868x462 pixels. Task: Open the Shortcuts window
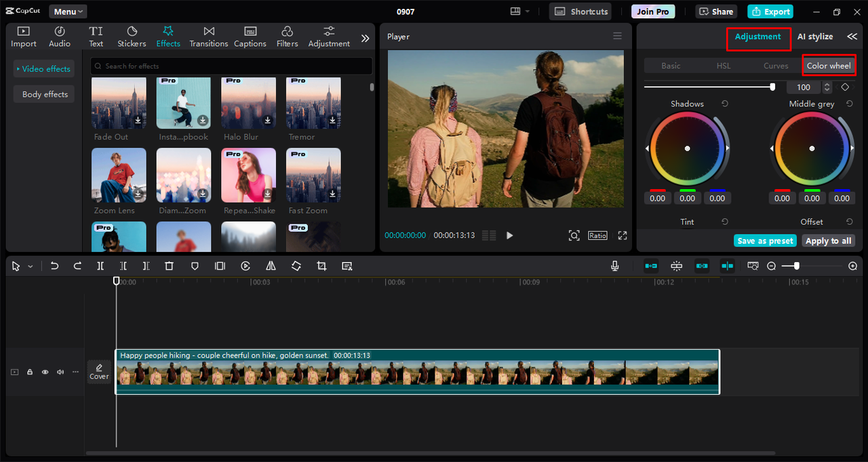(580, 12)
